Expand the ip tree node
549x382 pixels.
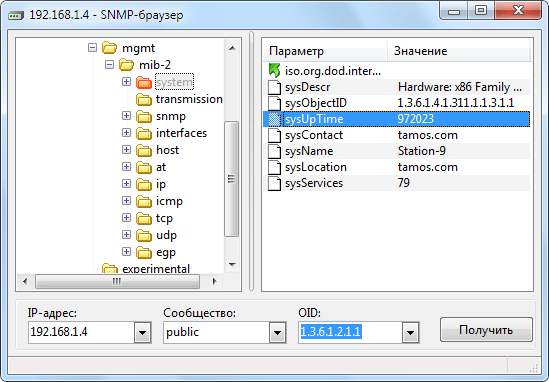click(126, 183)
